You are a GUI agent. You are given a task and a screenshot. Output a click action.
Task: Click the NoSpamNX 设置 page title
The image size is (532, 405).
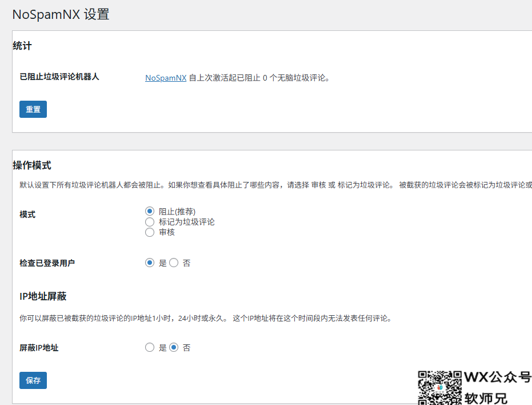click(x=61, y=15)
